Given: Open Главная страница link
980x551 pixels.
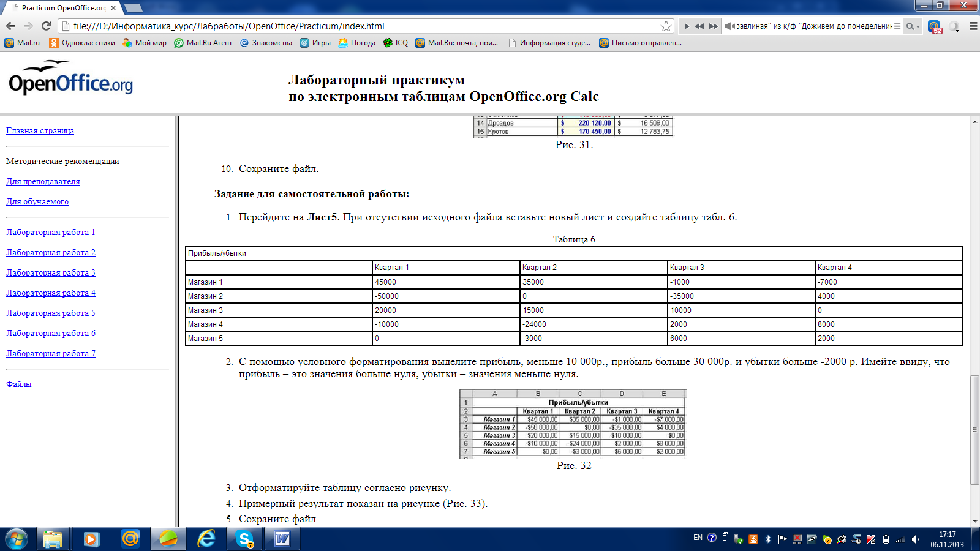Looking at the screenshot, I should pyautogui.click(x=40, y=130).
